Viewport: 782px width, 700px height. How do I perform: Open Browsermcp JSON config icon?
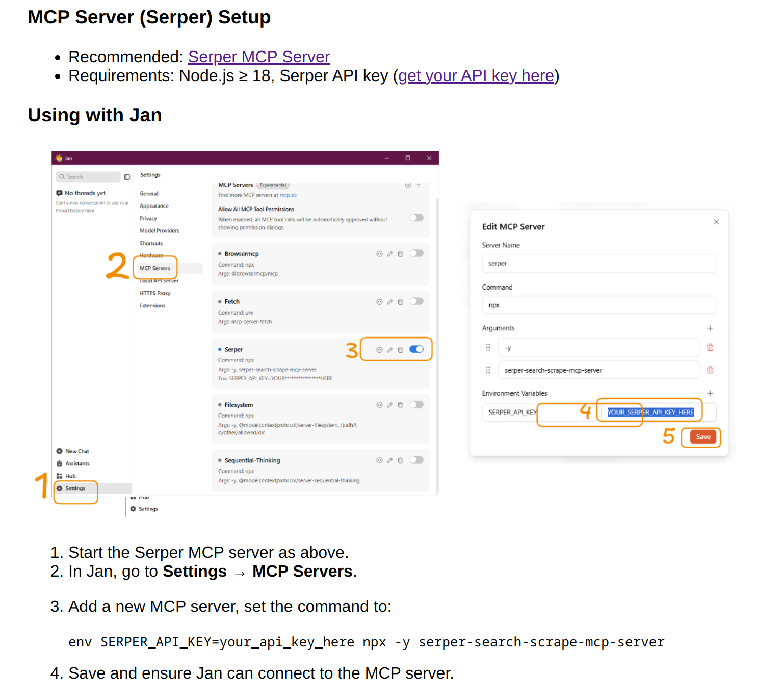tap(379, 254)
